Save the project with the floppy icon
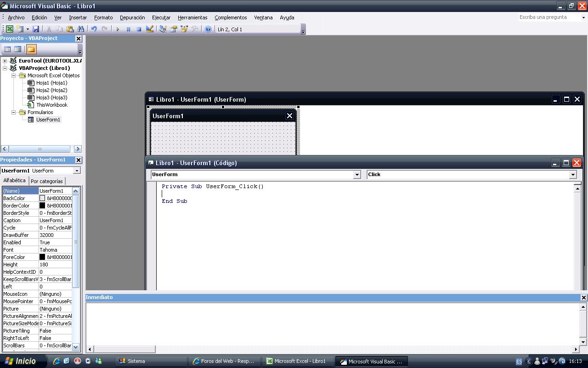Screen dimensions: 588x368 (x=36, y=29)
